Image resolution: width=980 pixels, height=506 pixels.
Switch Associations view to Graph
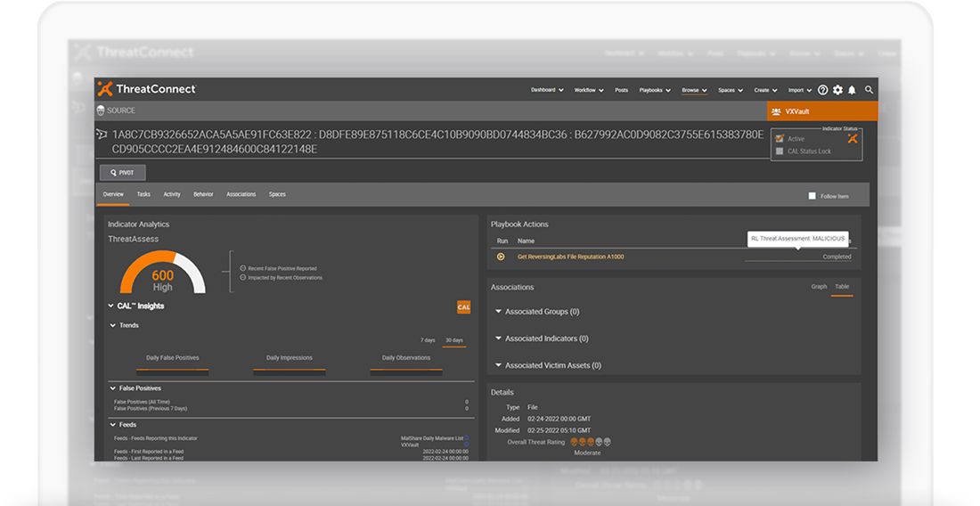click(x=819, y=287)
